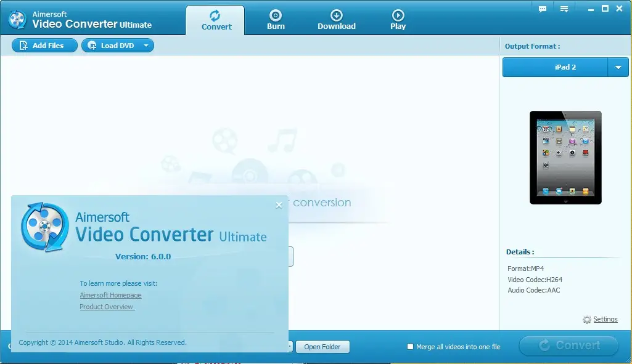Expand the output format dropdown arrow
Image resolution: width=632 pixels, height=364 pixels.
coord(618,67)
